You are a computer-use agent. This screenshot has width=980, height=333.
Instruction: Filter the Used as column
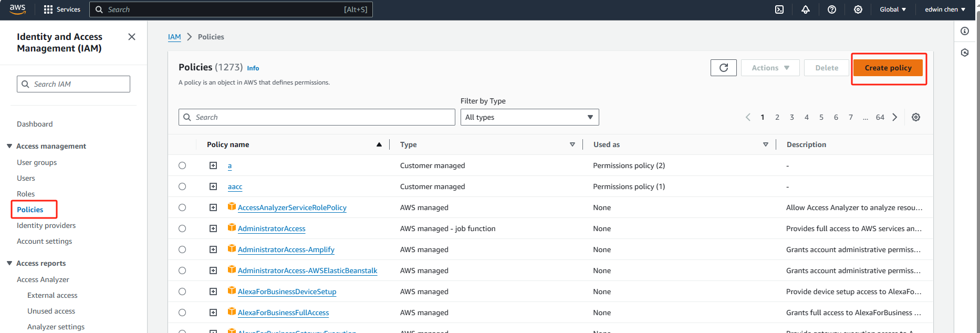(766, 144)
